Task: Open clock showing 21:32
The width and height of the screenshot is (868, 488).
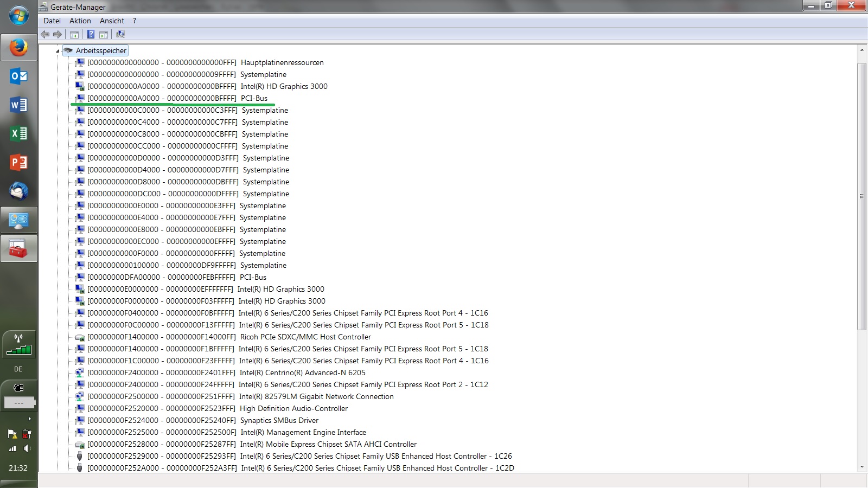Action: (18, 468)
